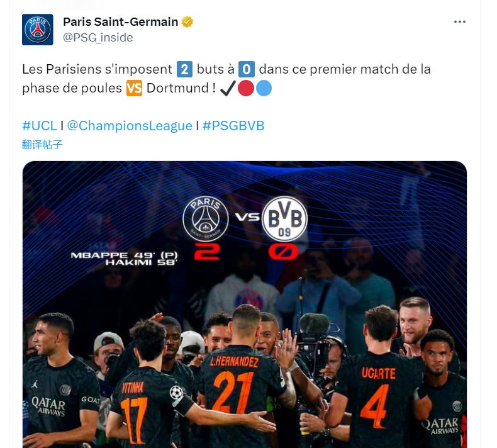Open the tweet's three-dot more options menu
Screen dimensions: 497x448
tap(459, 22)
